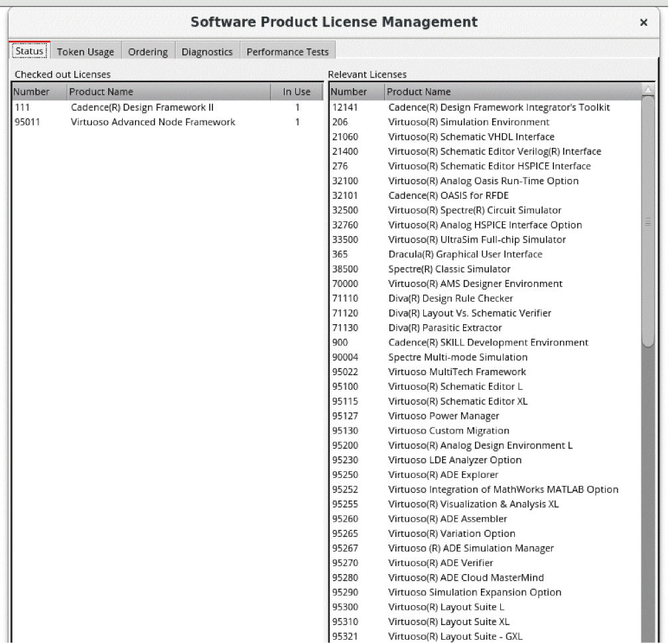Select Virtuoso(R) Spectre(R) Circuit Simulator license

pos(474,210)
